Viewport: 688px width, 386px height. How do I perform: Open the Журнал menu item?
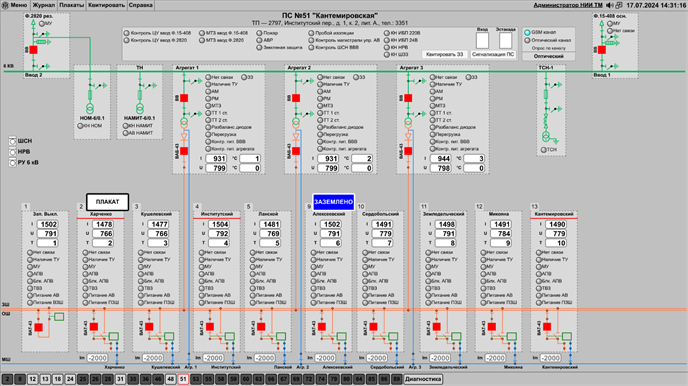coord(44,5)
